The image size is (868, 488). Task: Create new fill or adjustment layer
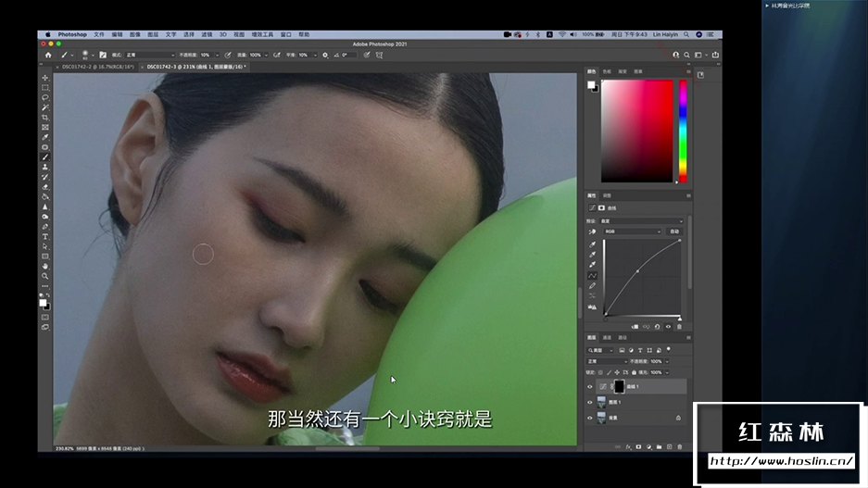(x=648, y=447)
